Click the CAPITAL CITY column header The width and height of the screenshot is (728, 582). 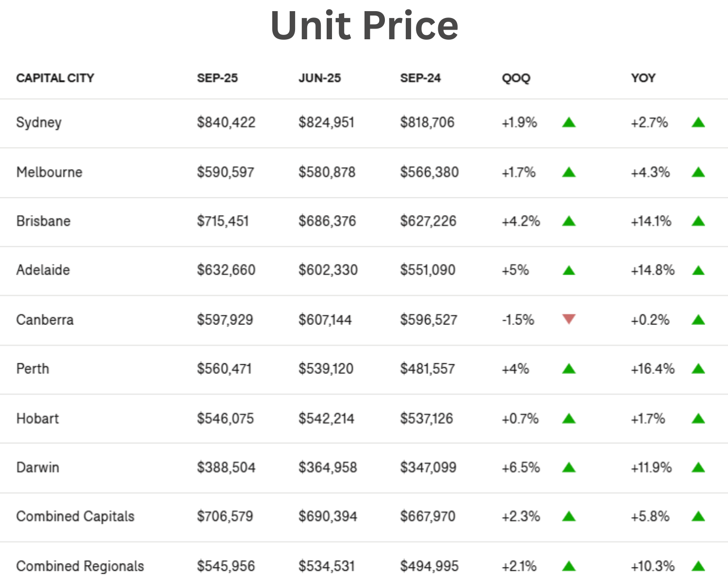(x=55, y=78)
